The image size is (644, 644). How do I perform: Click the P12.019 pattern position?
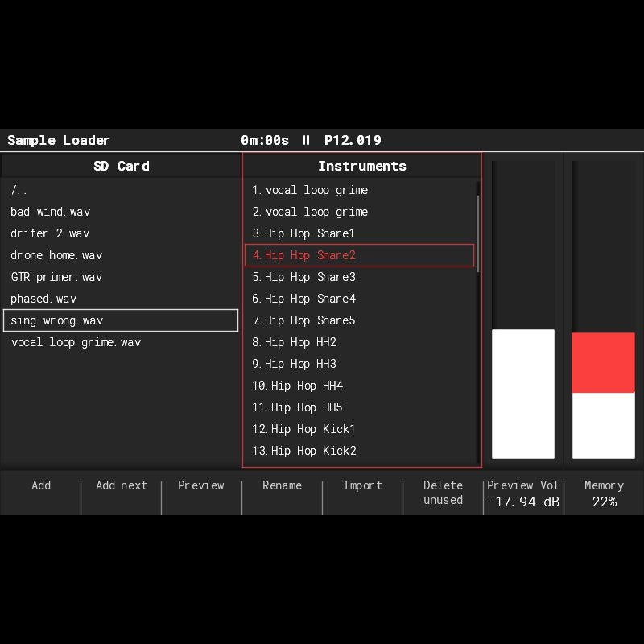[x=353, y=140]
